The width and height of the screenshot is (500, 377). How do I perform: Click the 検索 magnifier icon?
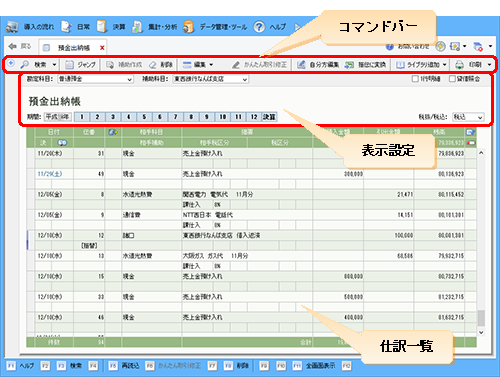click(x=25, y=64)
